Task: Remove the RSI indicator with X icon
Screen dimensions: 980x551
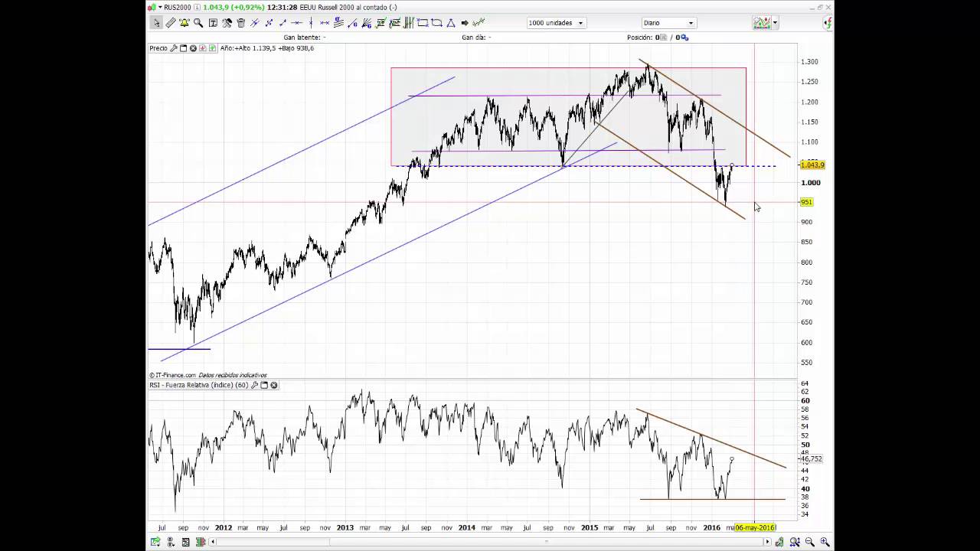Action: [x=274, y=385]
